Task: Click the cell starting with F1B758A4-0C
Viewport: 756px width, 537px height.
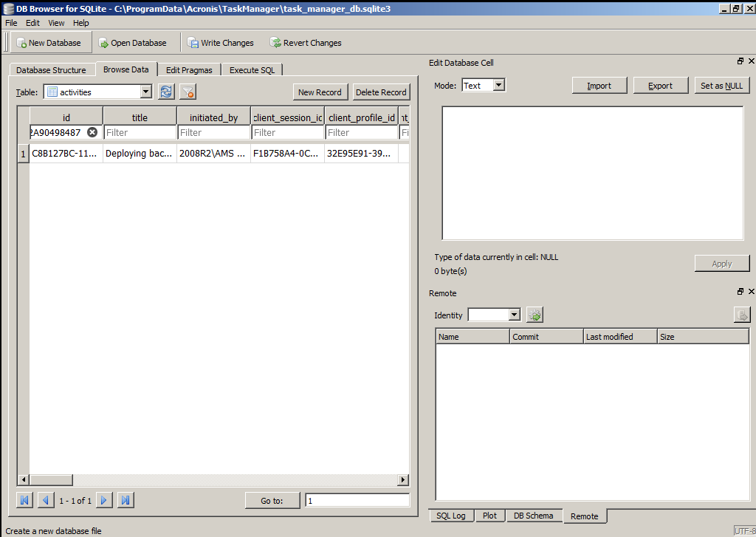Action: coord(287,154)
